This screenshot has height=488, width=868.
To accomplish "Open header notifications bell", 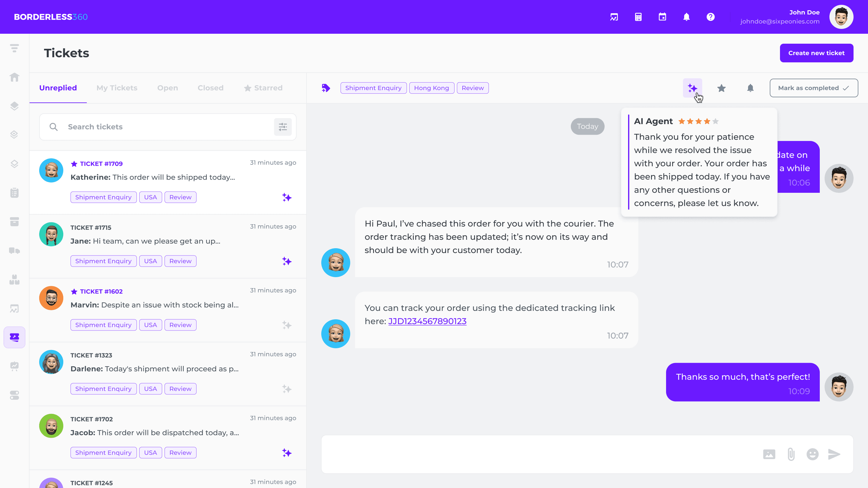I will click(686, 17).
